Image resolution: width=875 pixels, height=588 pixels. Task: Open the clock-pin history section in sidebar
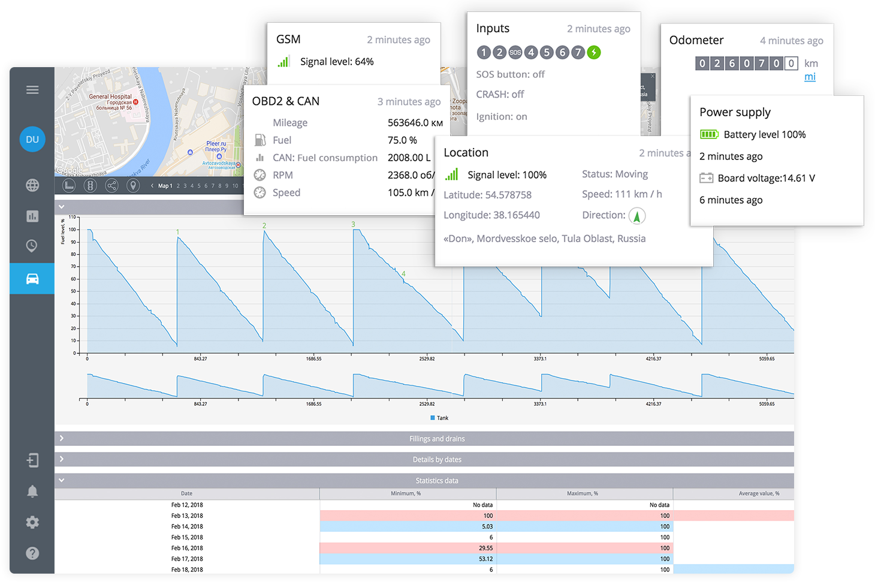pyautogui.click(x=32, y=246)
